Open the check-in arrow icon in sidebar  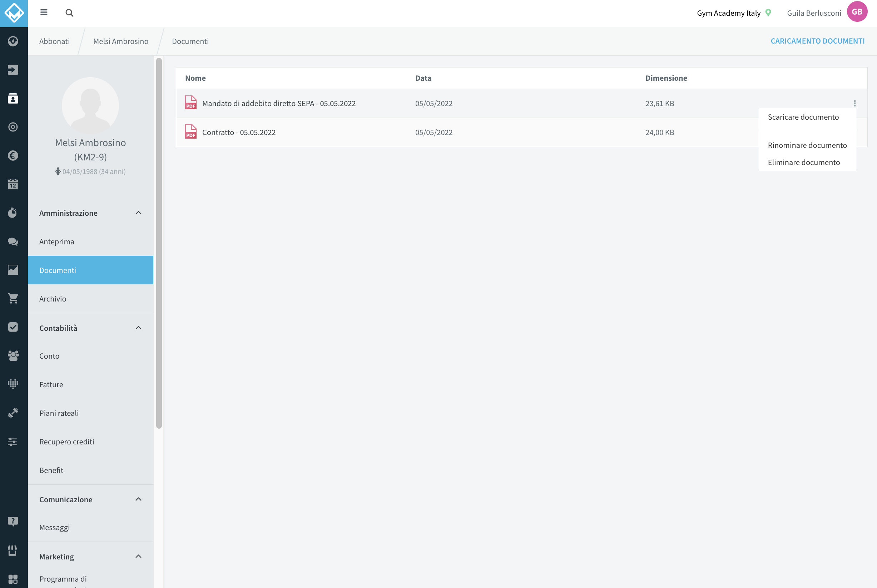(13, 70)
